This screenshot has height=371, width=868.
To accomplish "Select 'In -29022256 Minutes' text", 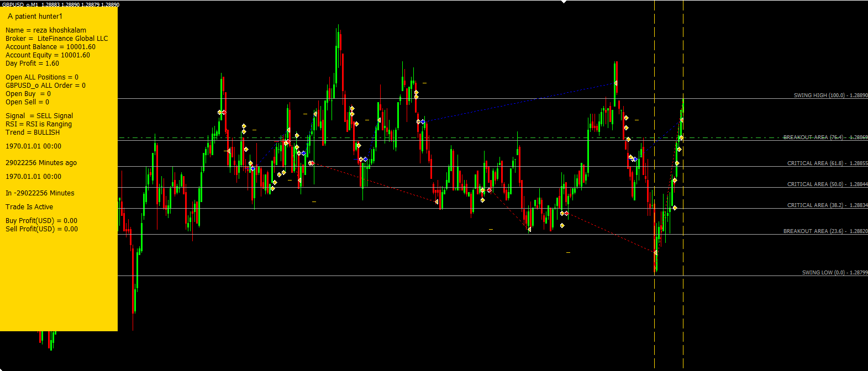I will [x=40, y=193].
